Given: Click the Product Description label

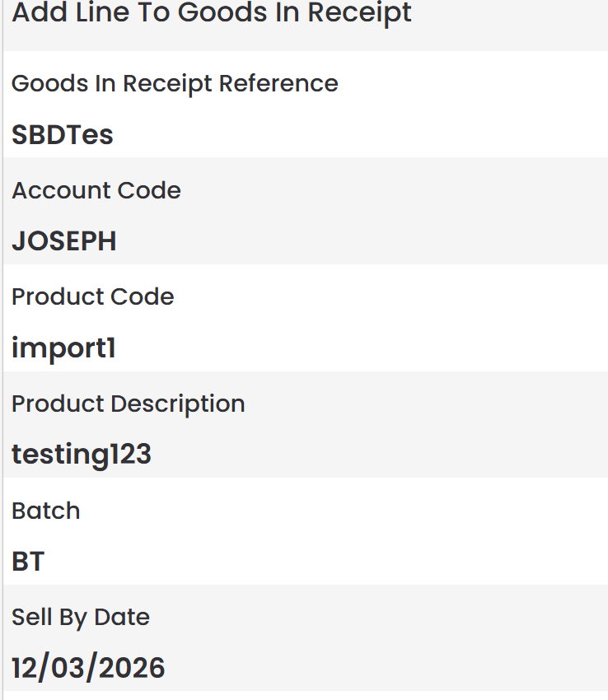Looking at the screenshot, I should coord(129,404).
